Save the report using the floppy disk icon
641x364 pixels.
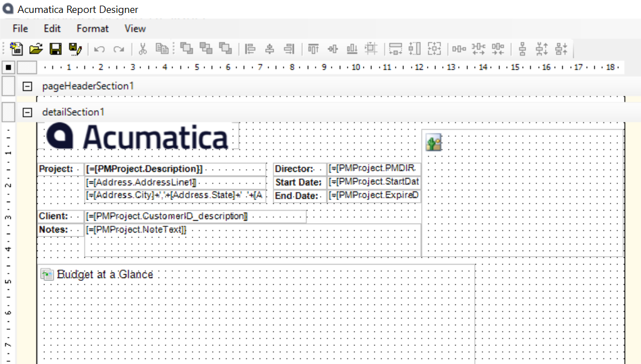pos(56,49)
